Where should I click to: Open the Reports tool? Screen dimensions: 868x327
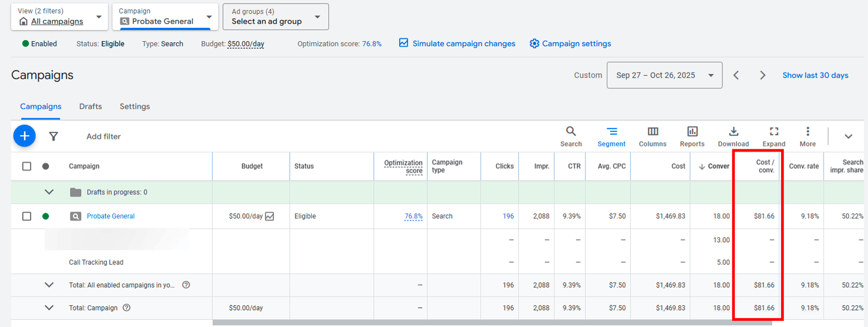692,136
